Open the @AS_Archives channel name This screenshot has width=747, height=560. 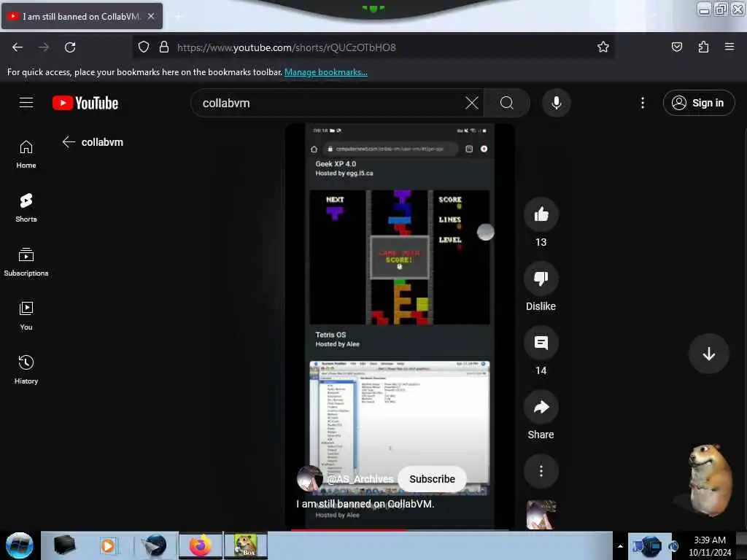360,479
